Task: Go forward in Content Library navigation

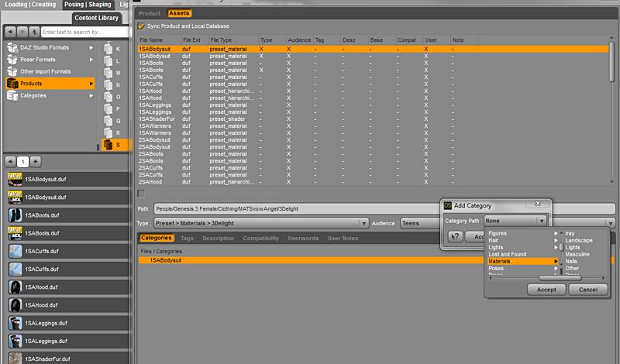Action: point(22,32)
